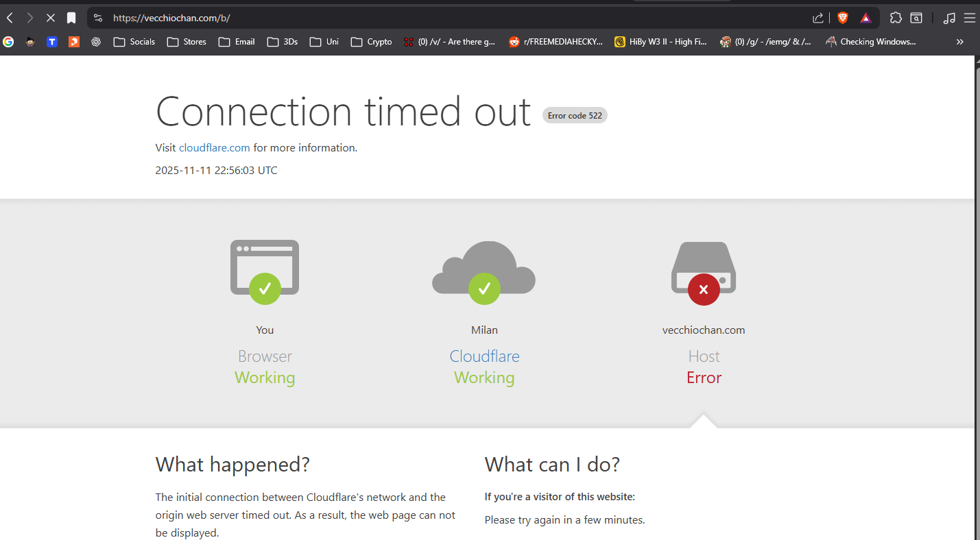Click the bookmark this page icon
The height and width of the screenshot is (540, 980).
[x=71, y=18]
